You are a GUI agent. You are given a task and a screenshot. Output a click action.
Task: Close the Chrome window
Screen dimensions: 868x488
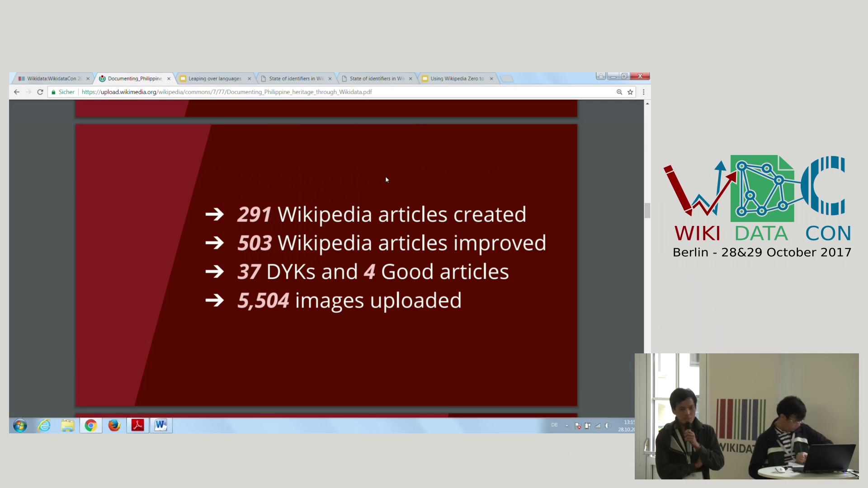640,76
